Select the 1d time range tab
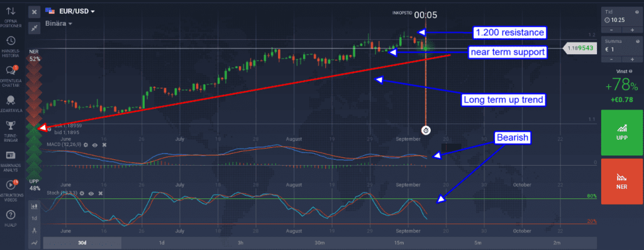644x250 pixels. coord(162,242)
